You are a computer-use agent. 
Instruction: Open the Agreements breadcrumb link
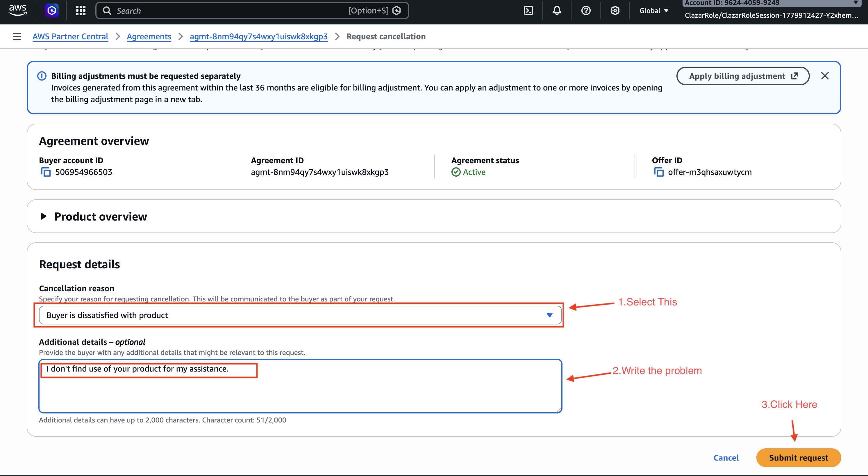(x=149, y=36)
